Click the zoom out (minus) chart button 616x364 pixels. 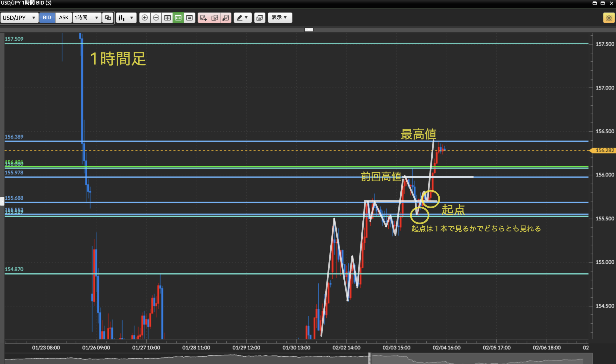tap(156, 18)
